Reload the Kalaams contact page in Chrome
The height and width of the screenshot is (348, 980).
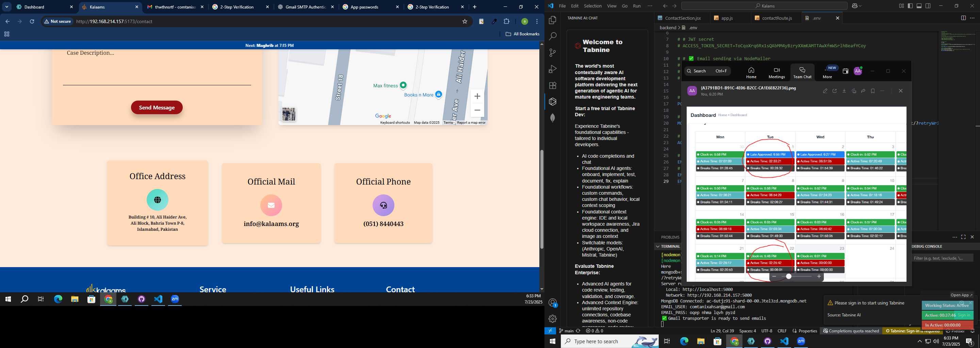point(32,22)
